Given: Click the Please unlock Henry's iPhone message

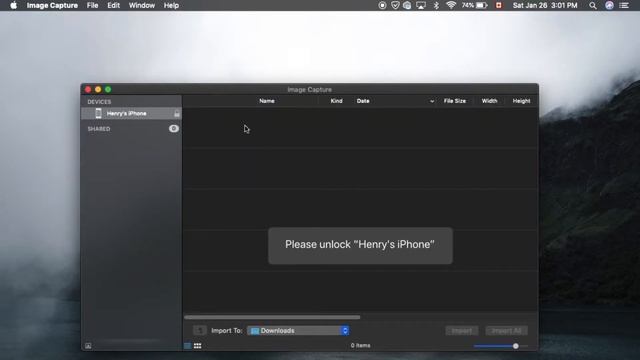Looking at the screenshot, I should pos(360,245).
